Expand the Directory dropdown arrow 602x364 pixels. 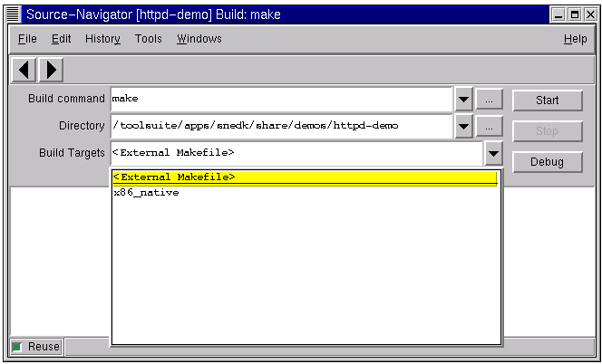463,126
